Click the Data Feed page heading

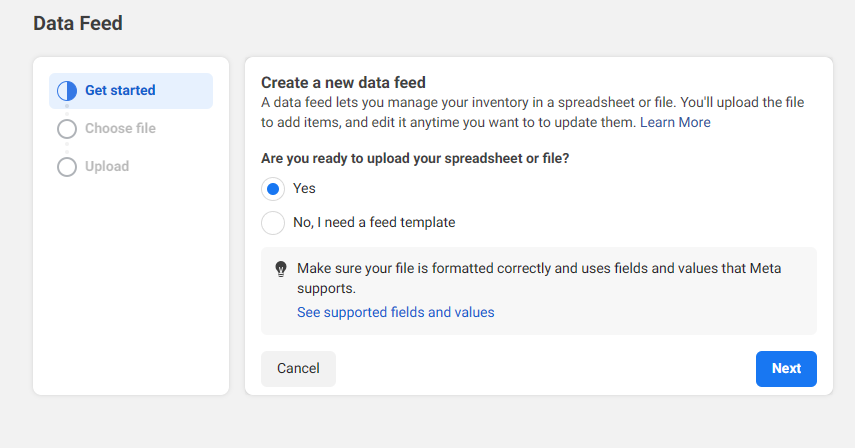78,23
